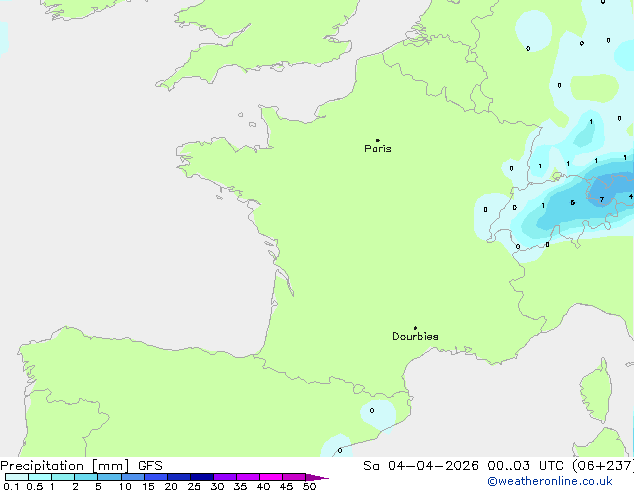The height and width of the screenshot is (490, 634).
Task: Open the weatheronline.co.uk copyright link
Action: point(550,481)
